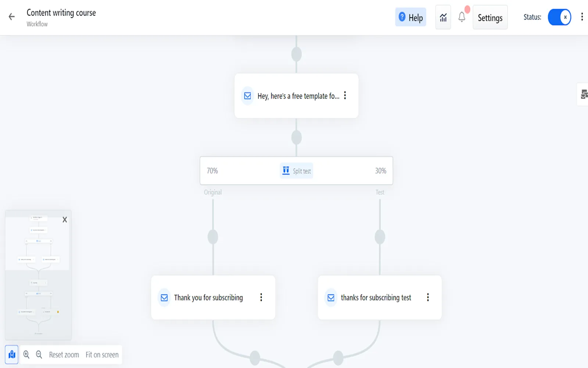Toggle the minimap map icon

12,355
